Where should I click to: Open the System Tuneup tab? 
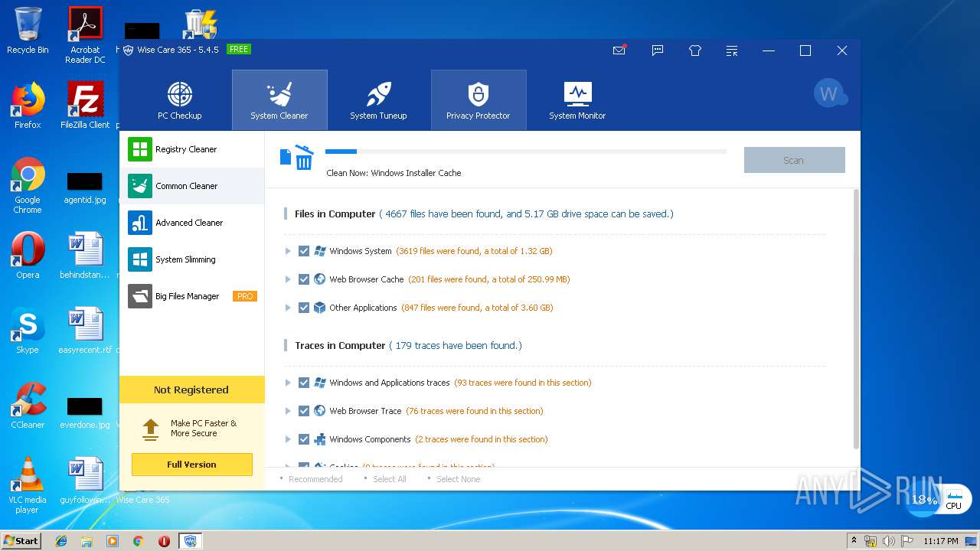(378, 100)
